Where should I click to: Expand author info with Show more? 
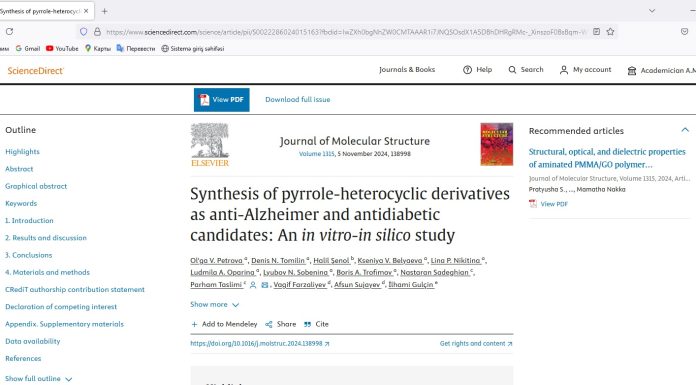(x=214, y=305)
